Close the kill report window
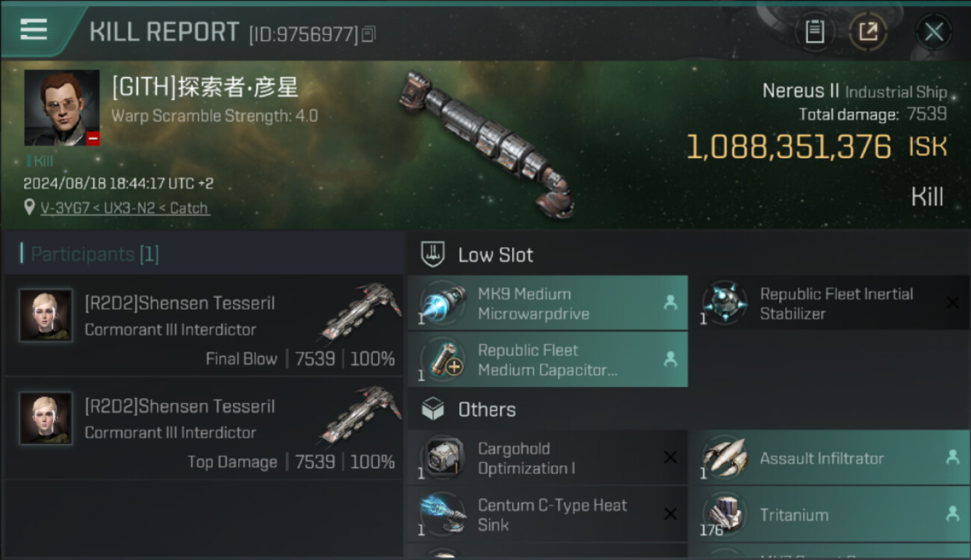 pyautogui.click(x=934, y=32)
